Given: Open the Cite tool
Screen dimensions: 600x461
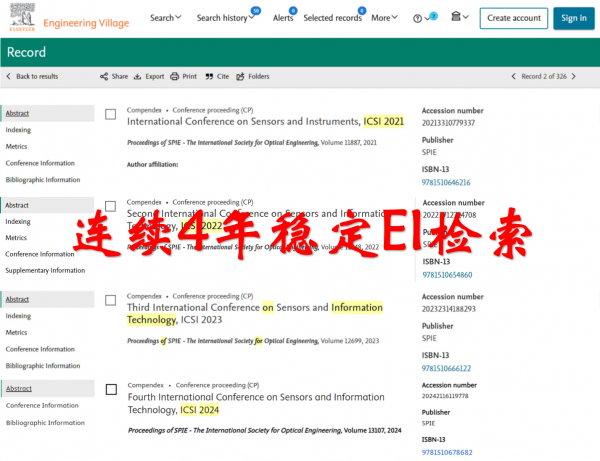Looking at the screenshot, I should (216, 76).
